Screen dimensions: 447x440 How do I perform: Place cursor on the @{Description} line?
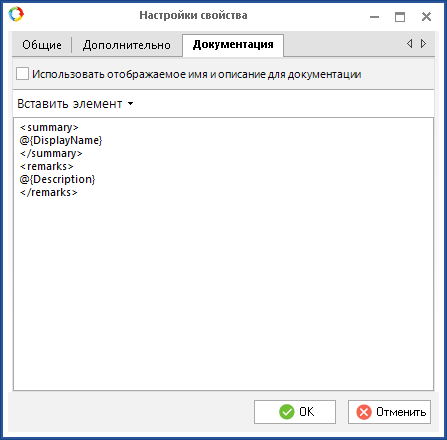coord(57,179)
